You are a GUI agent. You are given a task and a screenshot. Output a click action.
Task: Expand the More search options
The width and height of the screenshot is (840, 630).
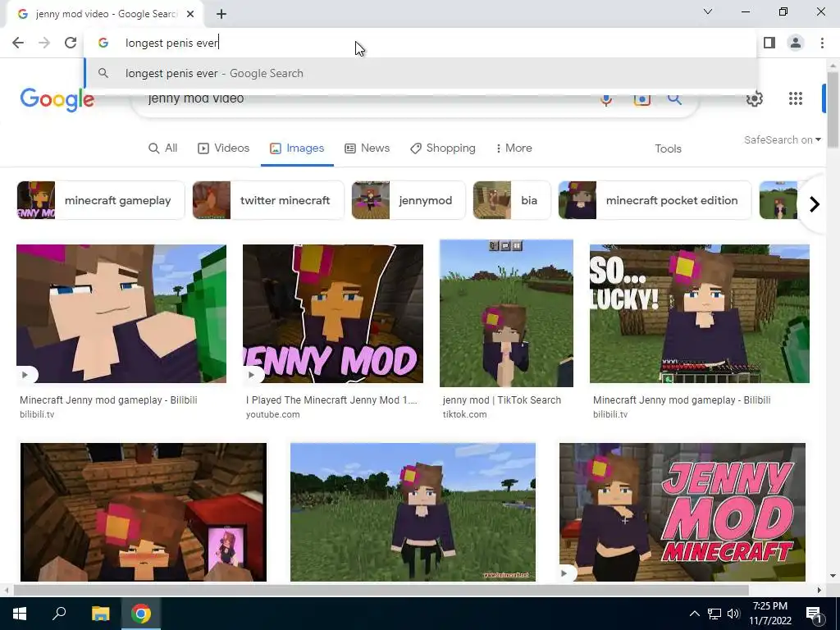[x=514, y=148]
